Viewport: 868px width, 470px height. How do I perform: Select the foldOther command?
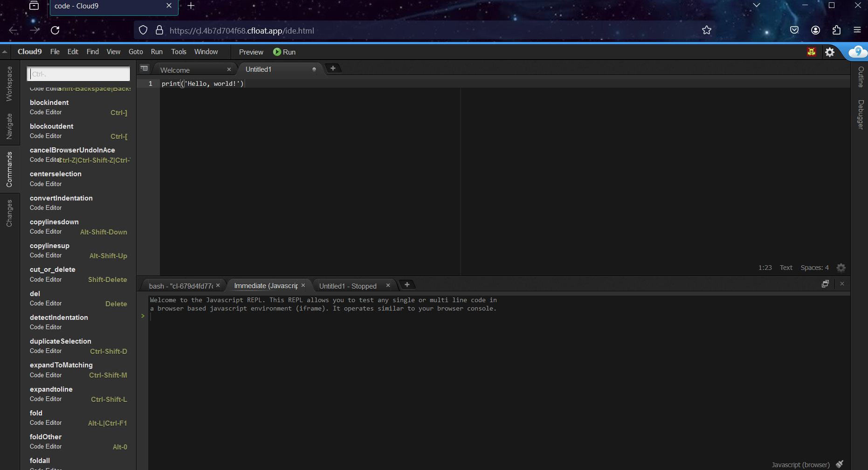pyautogui.click(x=78, y=442)
